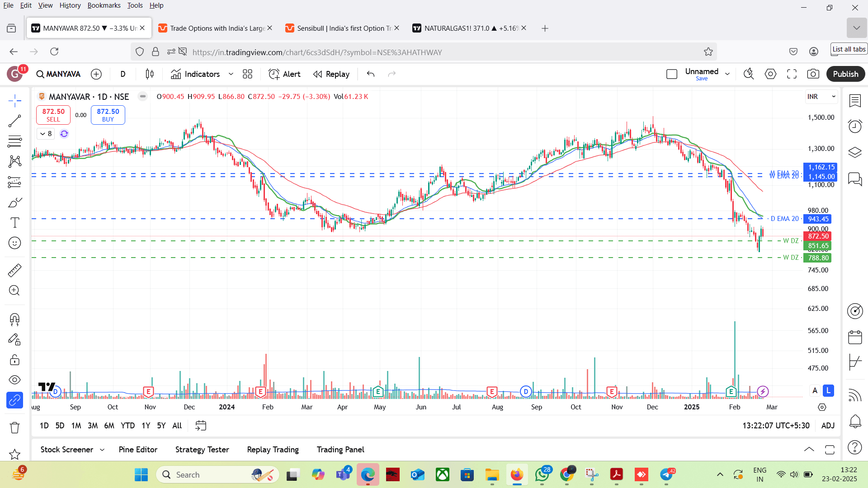The width and height of the screenshot is (868, 488).
Task: Open the long position projection tool
Action: (14, 182)
